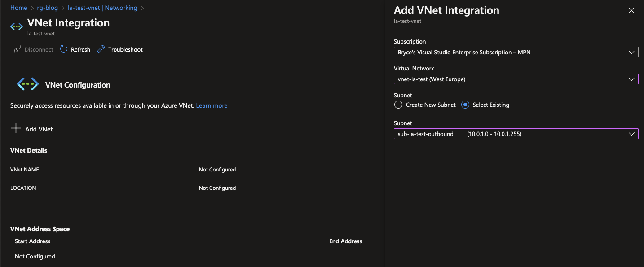Open la-test-vnet | Networking breadcrumb

point(102,8)
